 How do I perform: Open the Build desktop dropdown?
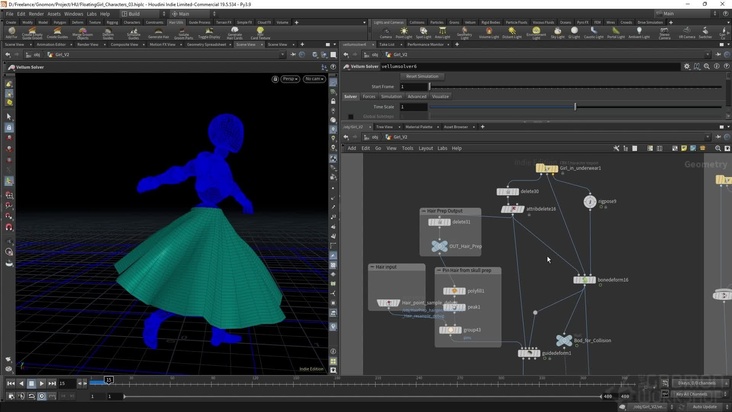(x=133, y=14)
